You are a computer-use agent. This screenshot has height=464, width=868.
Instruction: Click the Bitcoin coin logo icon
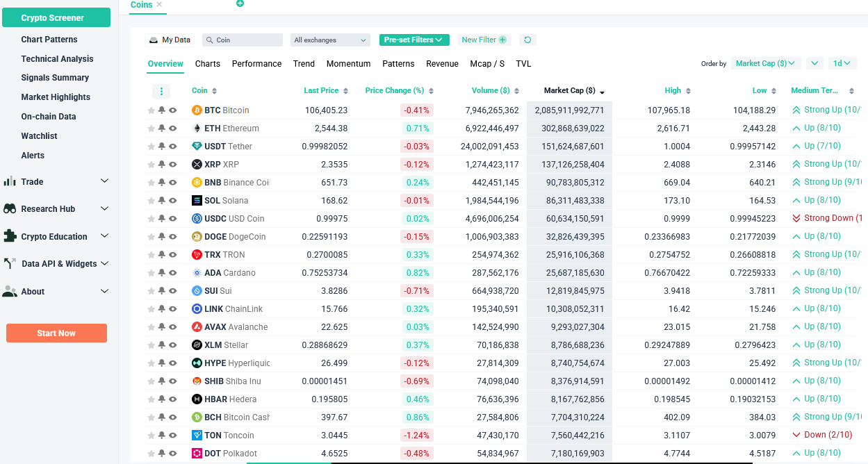tap(197, 110)
